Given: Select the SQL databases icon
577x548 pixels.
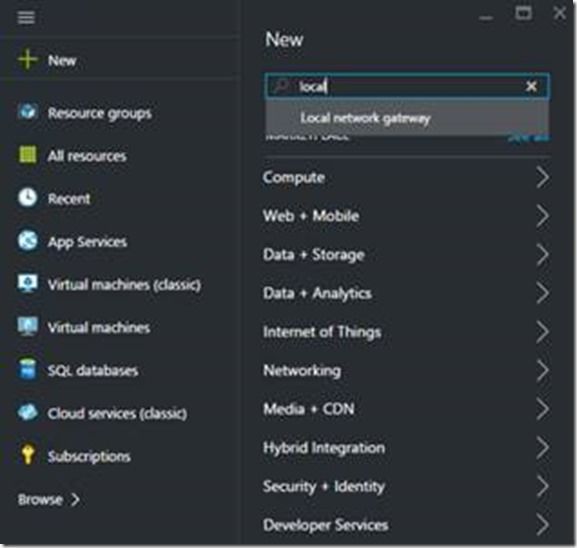Looking at the screenshot, I should [x=28, y=370].
